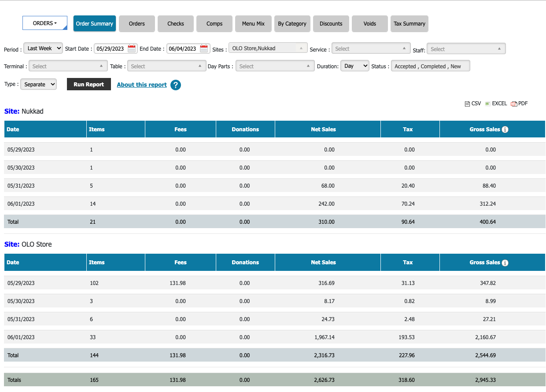Click the Tax header in OLO Store table

click(410, 262)
